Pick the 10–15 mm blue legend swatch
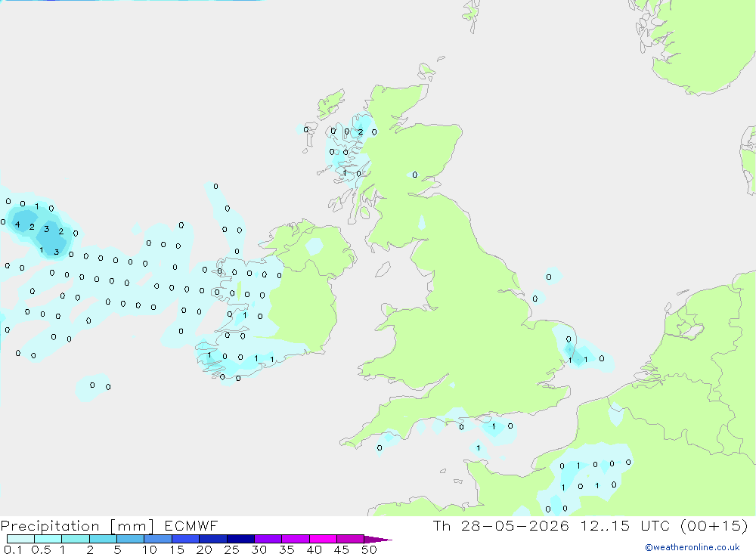The width and height of the screenshot is (756, 554). point(158,539)
